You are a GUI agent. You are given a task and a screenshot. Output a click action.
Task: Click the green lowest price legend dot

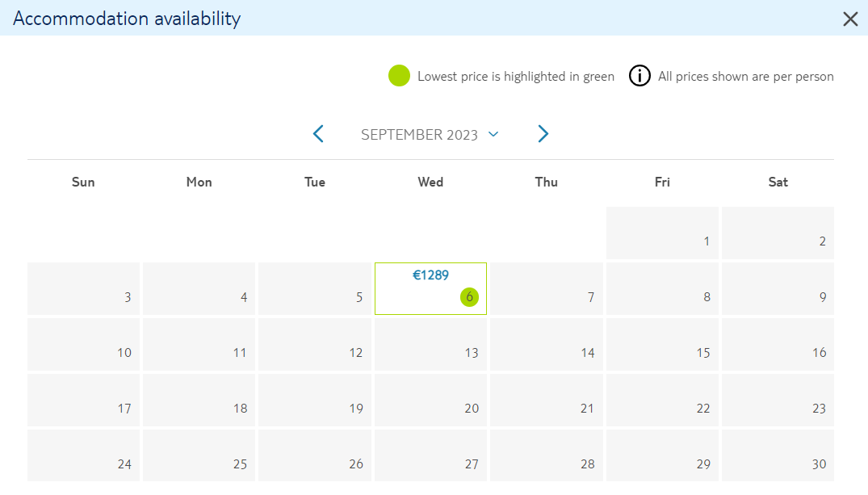point(399,76)
